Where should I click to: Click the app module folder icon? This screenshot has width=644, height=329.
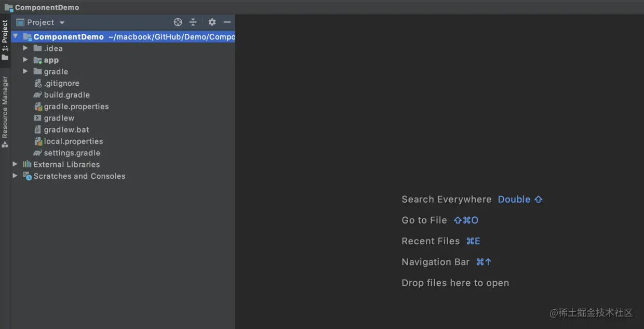pos(37,60)
